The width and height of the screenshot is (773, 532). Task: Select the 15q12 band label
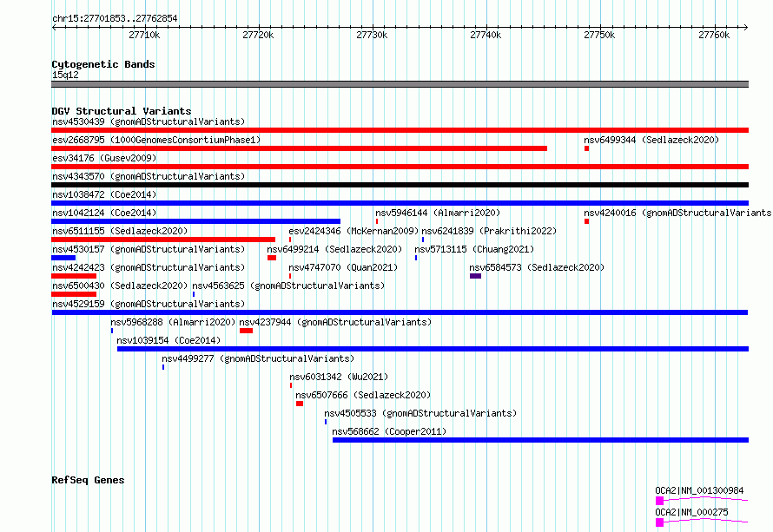tap(65, 75)
